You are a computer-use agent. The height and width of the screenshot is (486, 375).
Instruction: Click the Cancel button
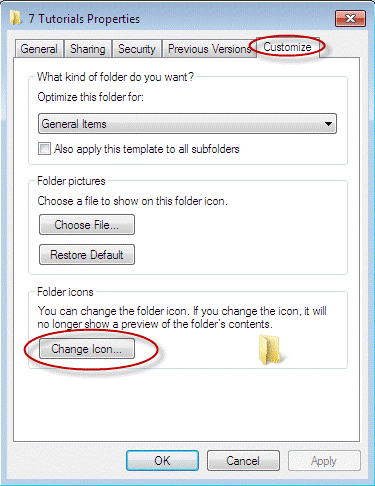243,461
